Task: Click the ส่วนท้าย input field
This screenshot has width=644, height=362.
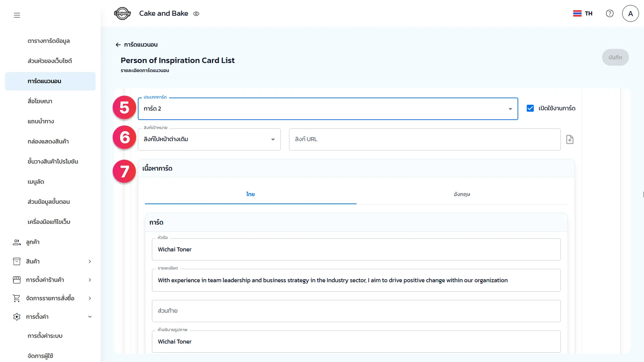Action: click(356, 311)
